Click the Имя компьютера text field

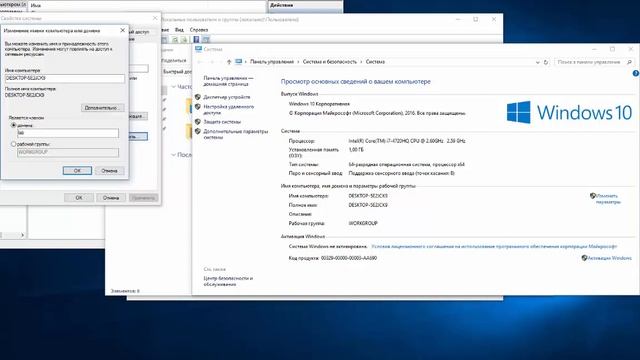point(65,78)
